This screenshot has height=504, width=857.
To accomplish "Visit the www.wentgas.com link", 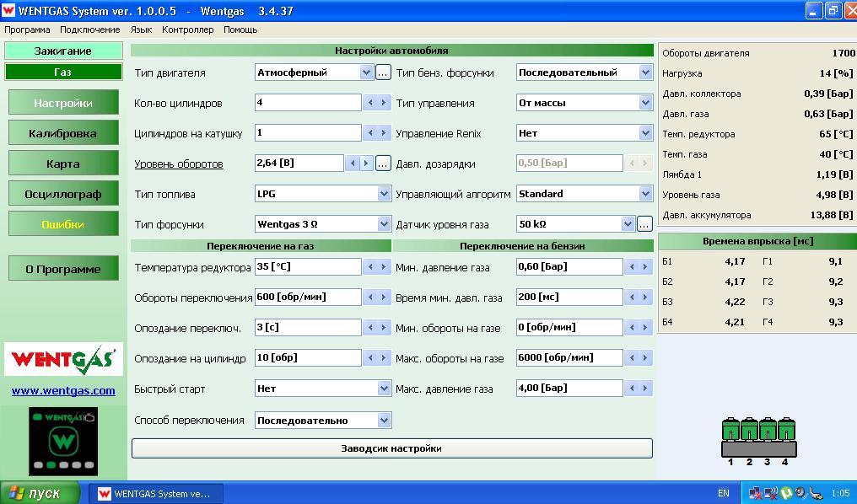I will tap(63, 390).
